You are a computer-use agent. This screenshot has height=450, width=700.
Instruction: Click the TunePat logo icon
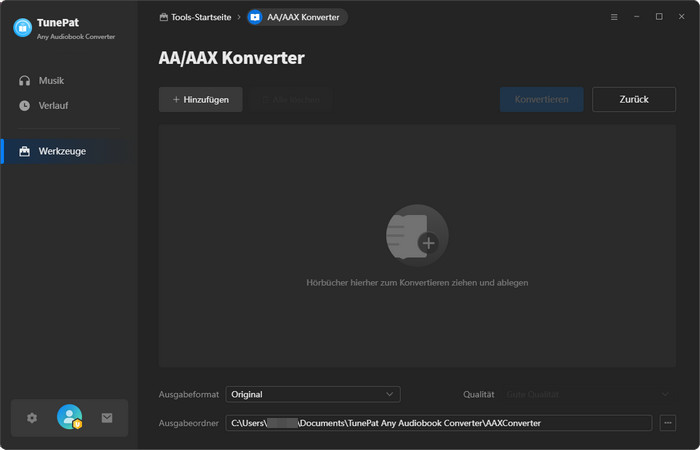22,28
